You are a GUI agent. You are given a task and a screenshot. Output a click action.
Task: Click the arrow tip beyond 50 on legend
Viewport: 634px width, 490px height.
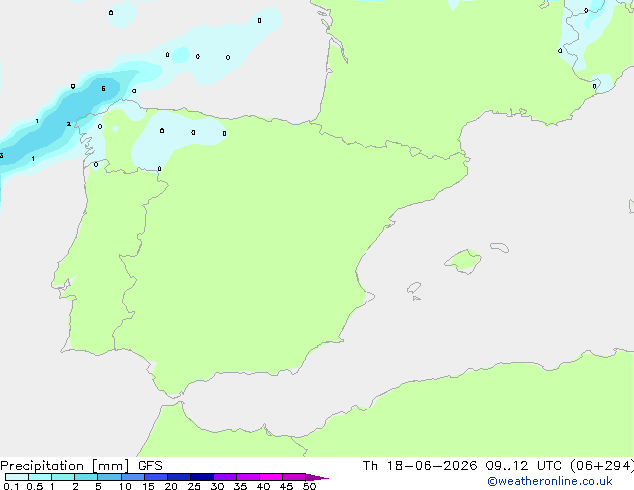tap(317, 477)
